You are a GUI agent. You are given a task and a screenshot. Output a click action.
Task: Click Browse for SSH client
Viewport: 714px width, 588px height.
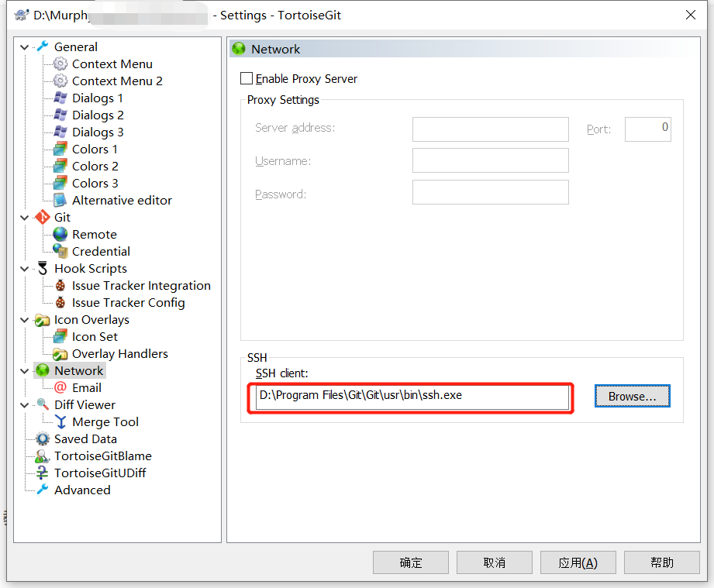pos(632,396)
